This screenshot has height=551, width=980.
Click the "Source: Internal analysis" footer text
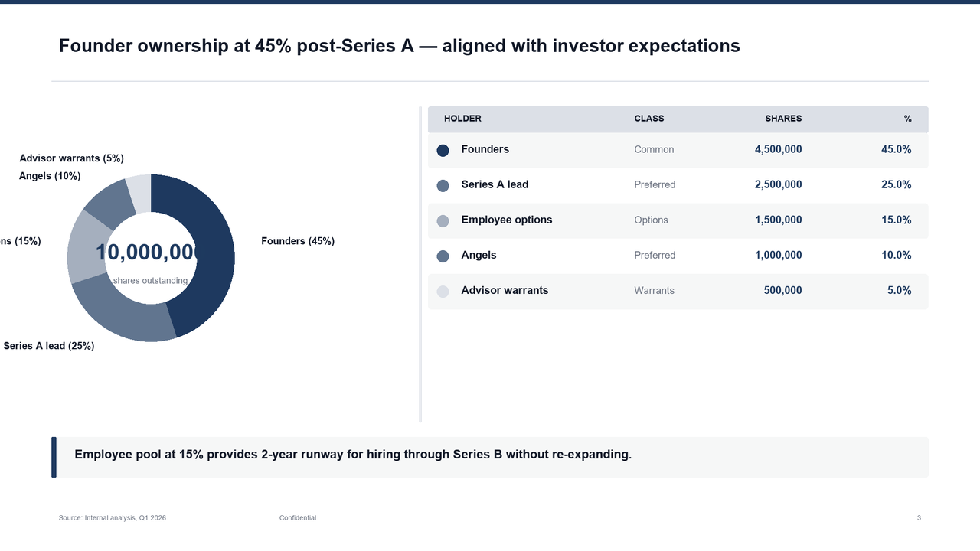click(x=113, y=518)
